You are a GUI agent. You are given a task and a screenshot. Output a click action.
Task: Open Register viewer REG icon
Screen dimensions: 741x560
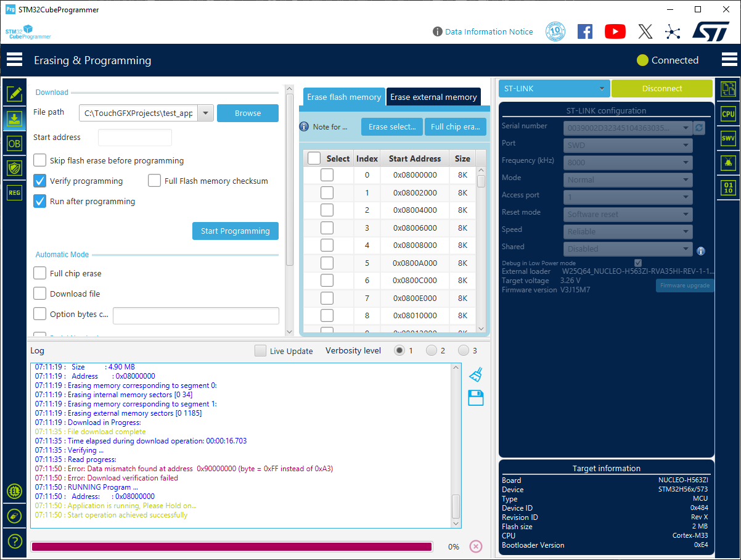click(14, 192)
